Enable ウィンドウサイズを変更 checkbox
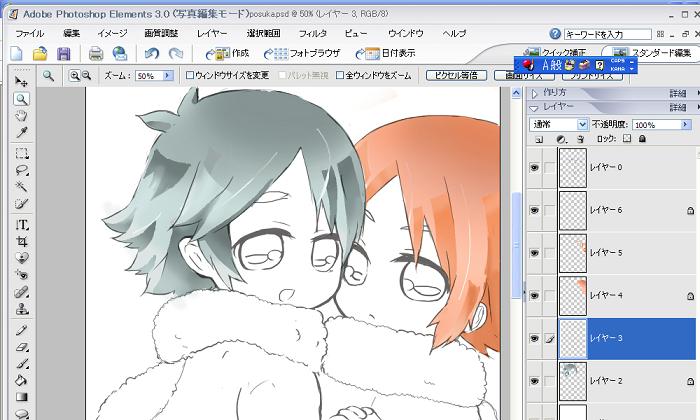This screenshot has height=420, width=700. tap(189, 75)
